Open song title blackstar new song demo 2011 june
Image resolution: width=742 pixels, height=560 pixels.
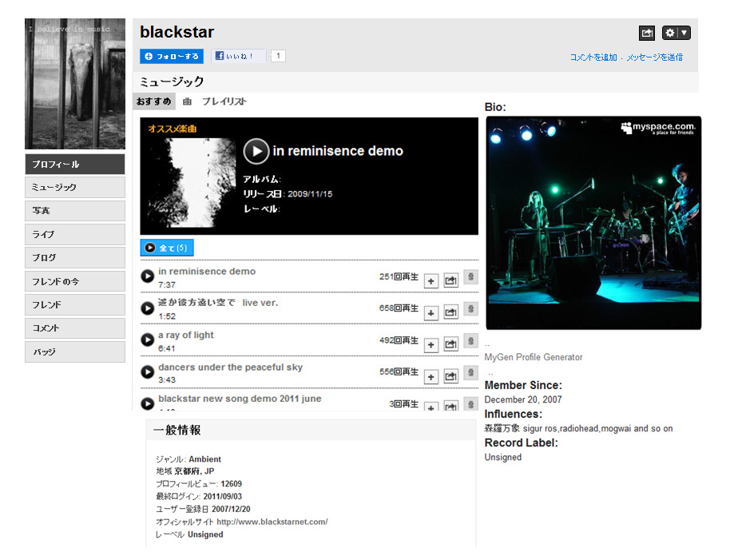(x=240, y=399)
